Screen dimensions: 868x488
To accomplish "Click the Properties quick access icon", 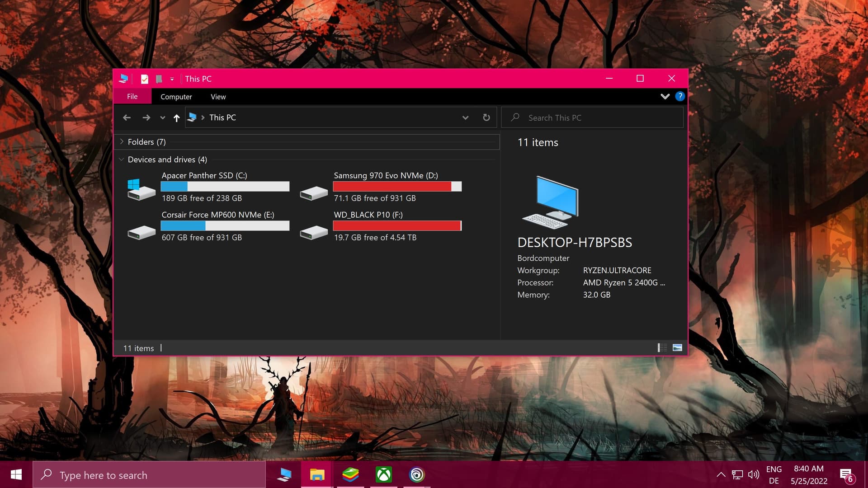I will [145, 79].
